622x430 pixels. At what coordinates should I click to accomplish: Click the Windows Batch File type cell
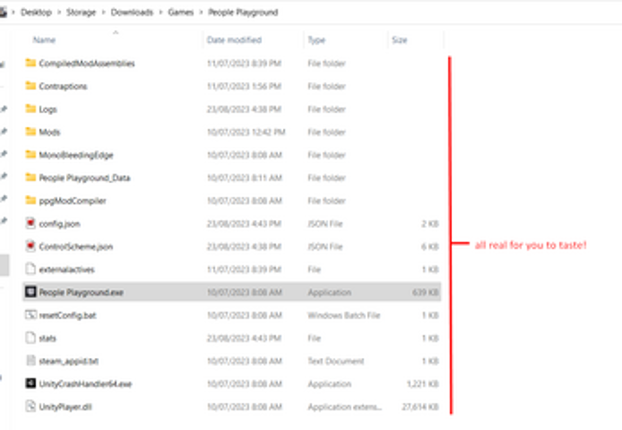pos(344,316)
